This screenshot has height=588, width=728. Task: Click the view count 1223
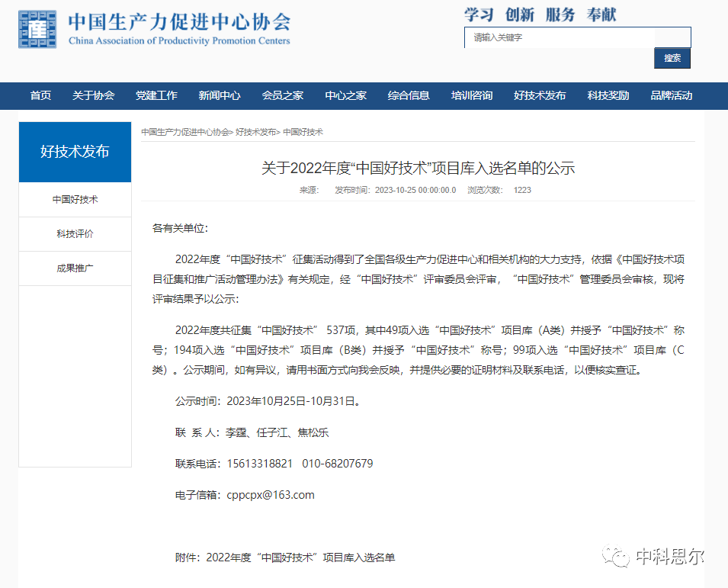click(522, 191)
